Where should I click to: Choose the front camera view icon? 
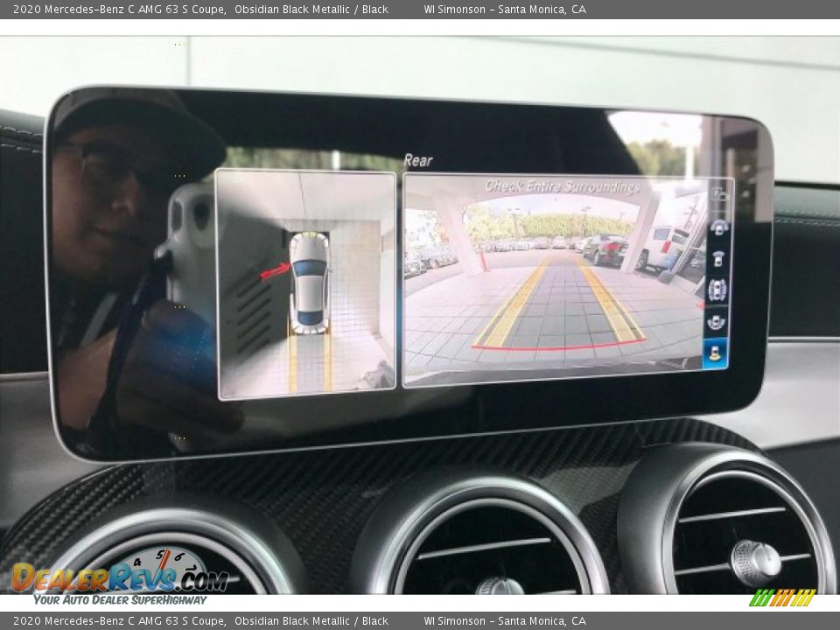pyautogui.click(x=718, y=258)
